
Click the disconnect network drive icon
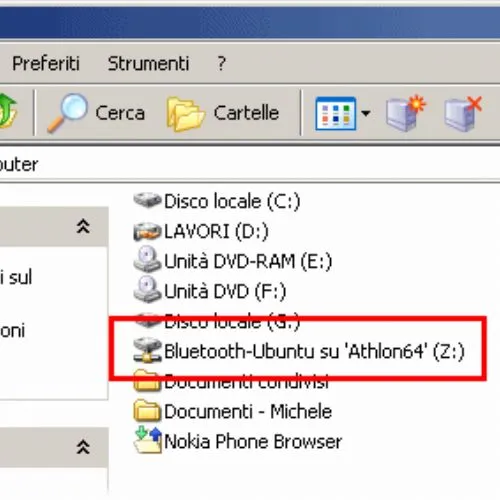tap(463, 113)
